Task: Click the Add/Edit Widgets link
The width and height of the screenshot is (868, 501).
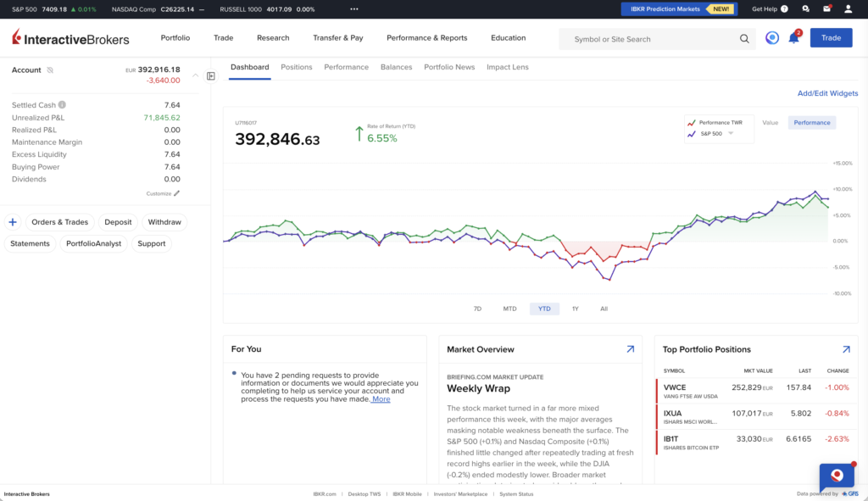Action: 827,93
